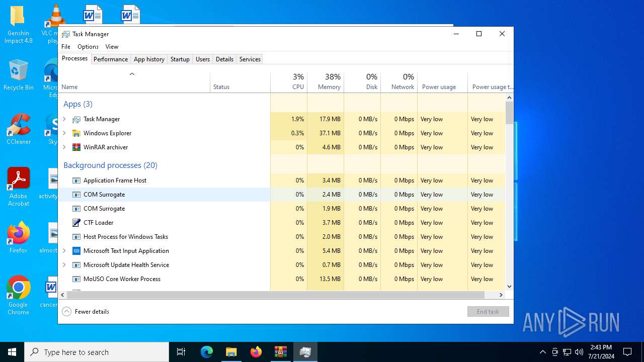The width and height of the screenshot is (644, 362).
Task: Open Google Chrome desktop shortcut
Action: (x=18, y=296)
